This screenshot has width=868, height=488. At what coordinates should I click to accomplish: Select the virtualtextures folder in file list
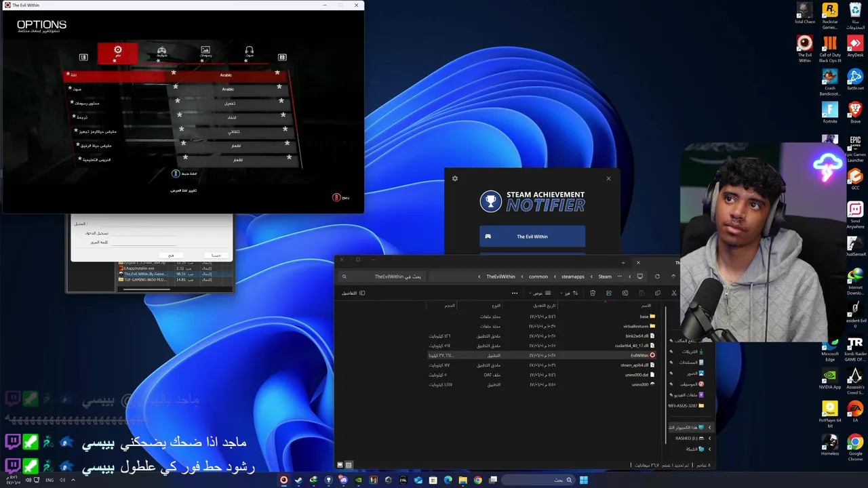[639, 326]
